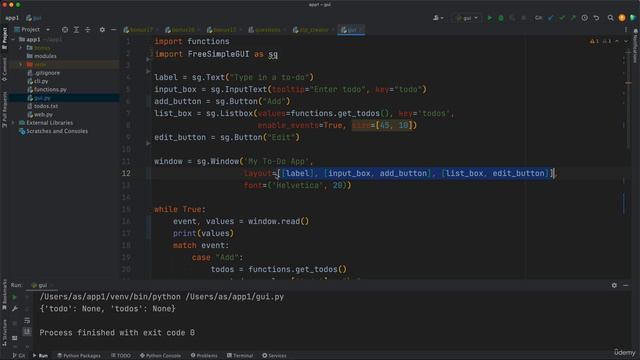Hide the Project panel with minus icon
Image resolution: width=640 pixels, height=360 pixels.
point(113,29)
